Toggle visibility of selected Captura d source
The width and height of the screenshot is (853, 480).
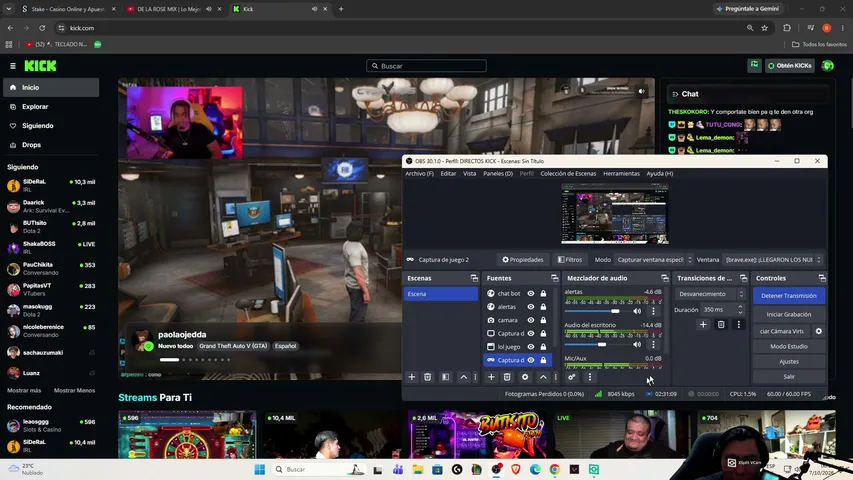tap(531, 360)
